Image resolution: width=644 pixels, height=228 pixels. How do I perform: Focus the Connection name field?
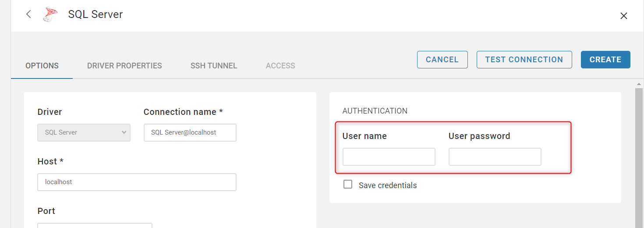click(x=190, y=132)
